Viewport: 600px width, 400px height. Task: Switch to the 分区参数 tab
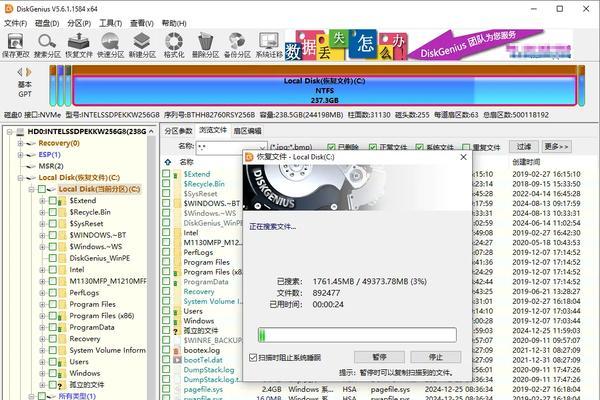(178, 131)
